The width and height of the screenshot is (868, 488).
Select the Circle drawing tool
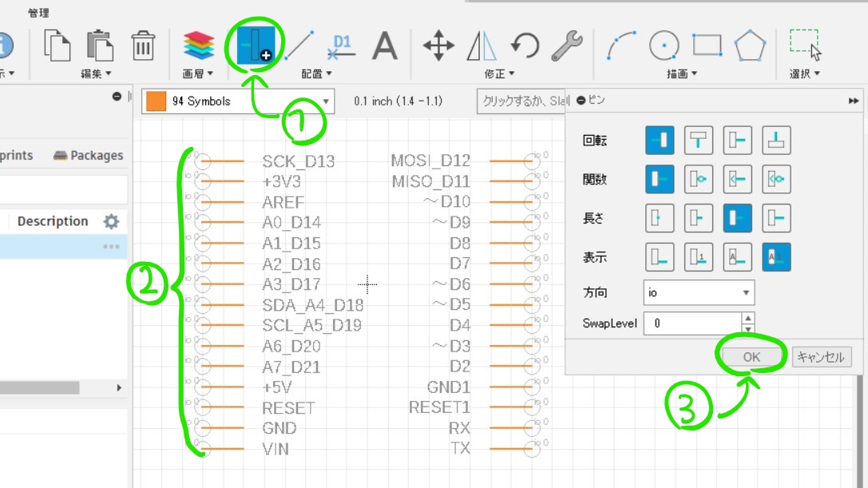664,45
